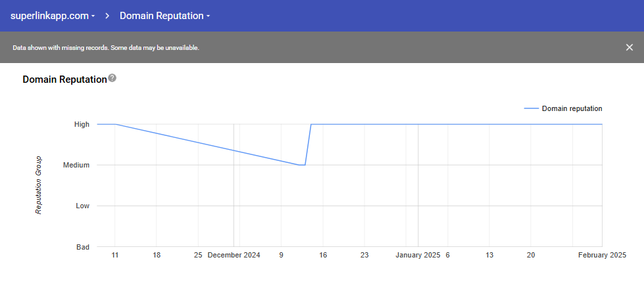The height and width of the screenshot is (291, 644).
Task: Click the missing records warning text
Action: [x=106, y=48]
